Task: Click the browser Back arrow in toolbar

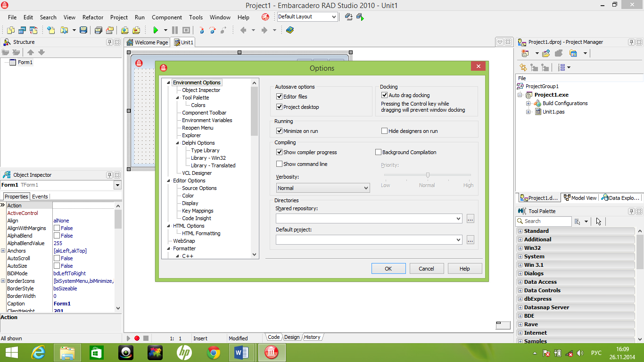Action: (x=243, y=30)
